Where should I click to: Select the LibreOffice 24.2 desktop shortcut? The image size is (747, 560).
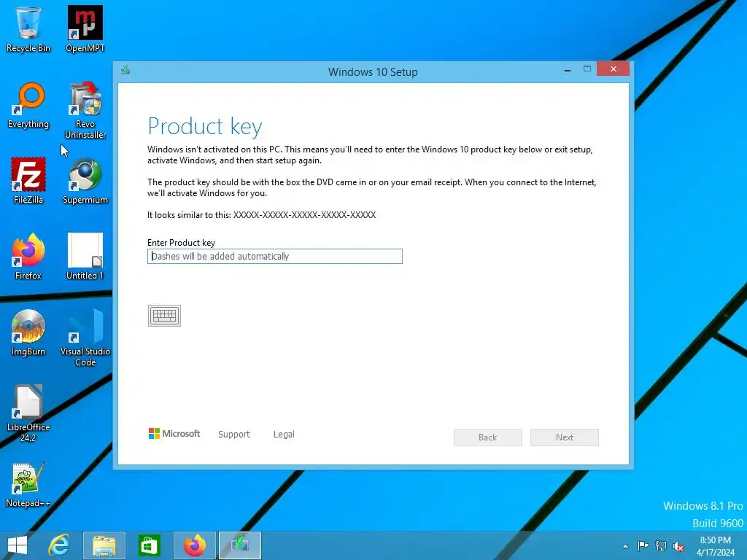coord(28,413)
